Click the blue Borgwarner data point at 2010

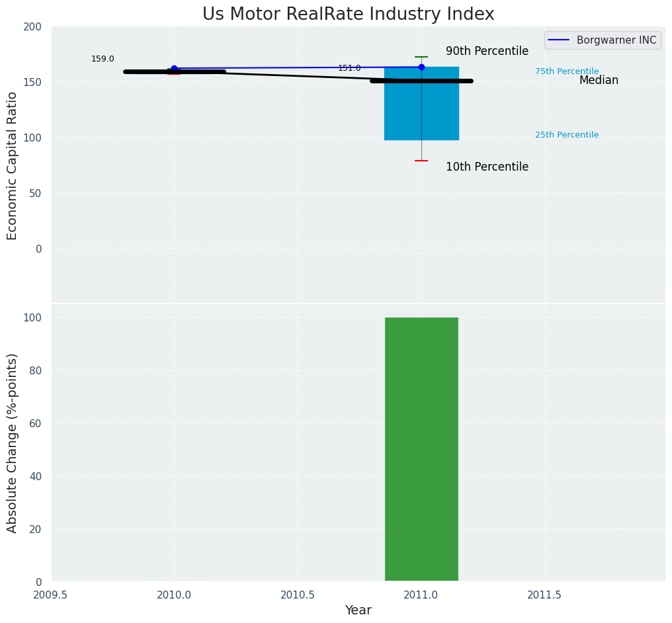point(174,68)
